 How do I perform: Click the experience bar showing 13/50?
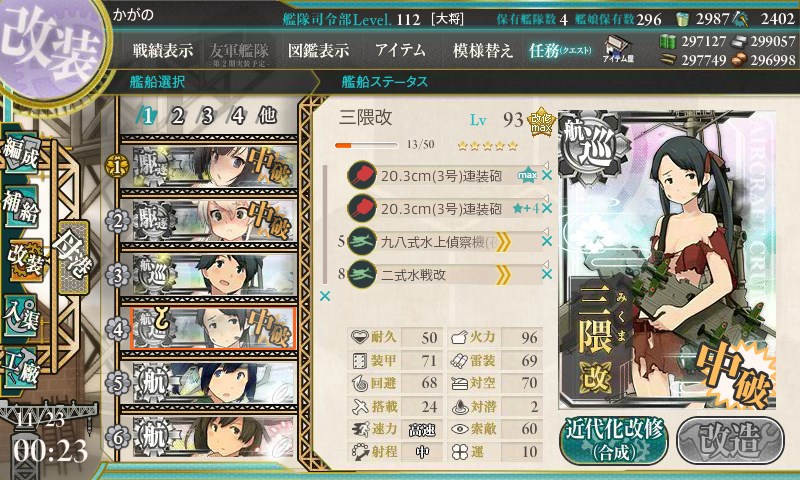click(x=366, y=145)
